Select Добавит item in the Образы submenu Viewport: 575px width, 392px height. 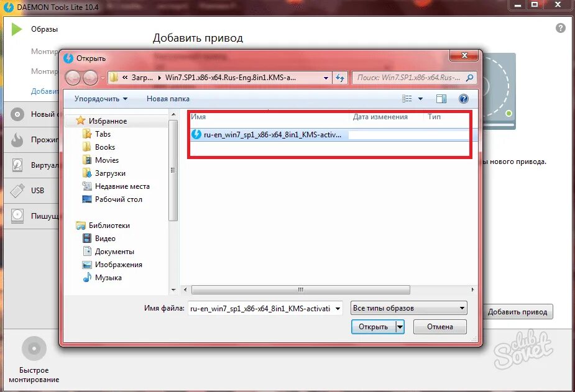point(45,91)
